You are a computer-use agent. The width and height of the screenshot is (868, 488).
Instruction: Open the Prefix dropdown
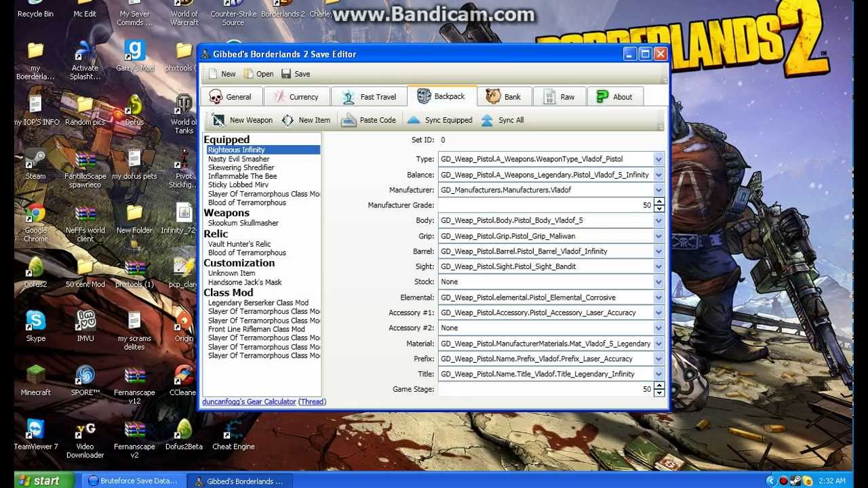[658, 359]
